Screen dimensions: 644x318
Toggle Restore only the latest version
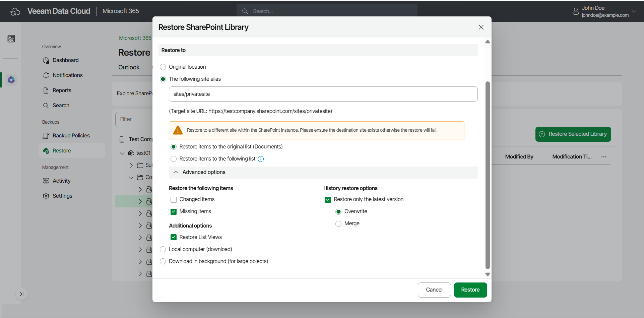pos(328,200)
